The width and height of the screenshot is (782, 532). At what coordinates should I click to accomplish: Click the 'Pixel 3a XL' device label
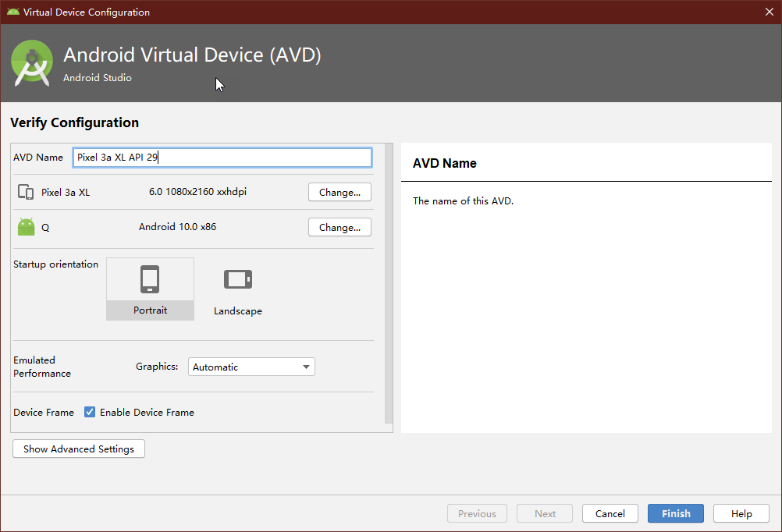click(66, 193)
